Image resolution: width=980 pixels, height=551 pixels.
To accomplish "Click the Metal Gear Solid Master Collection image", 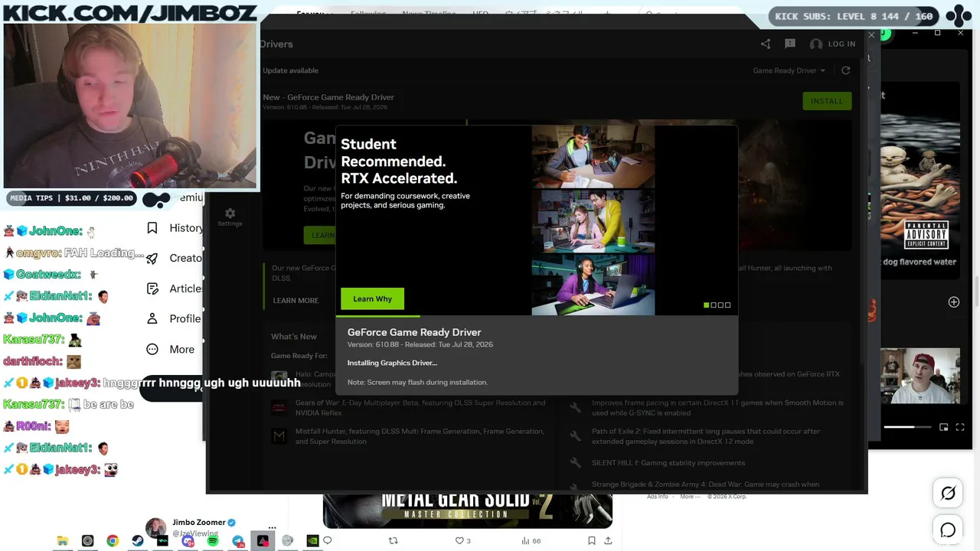I will tap(467, 510).
